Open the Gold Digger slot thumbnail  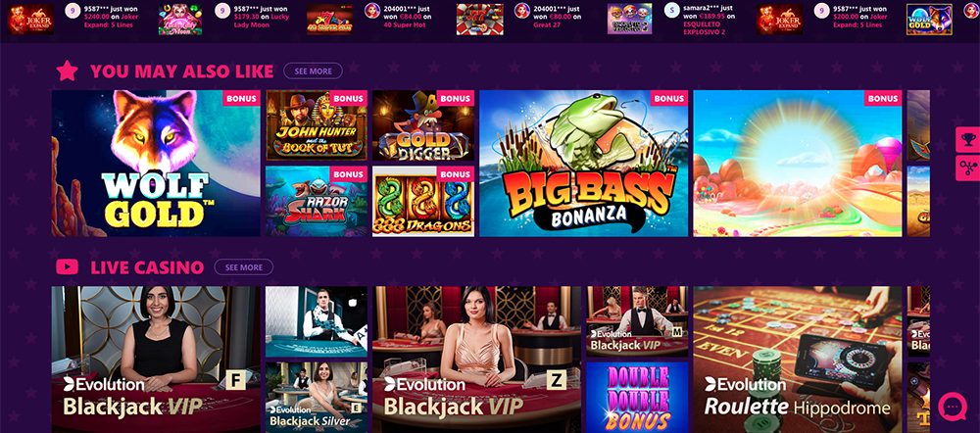(423, 125)
